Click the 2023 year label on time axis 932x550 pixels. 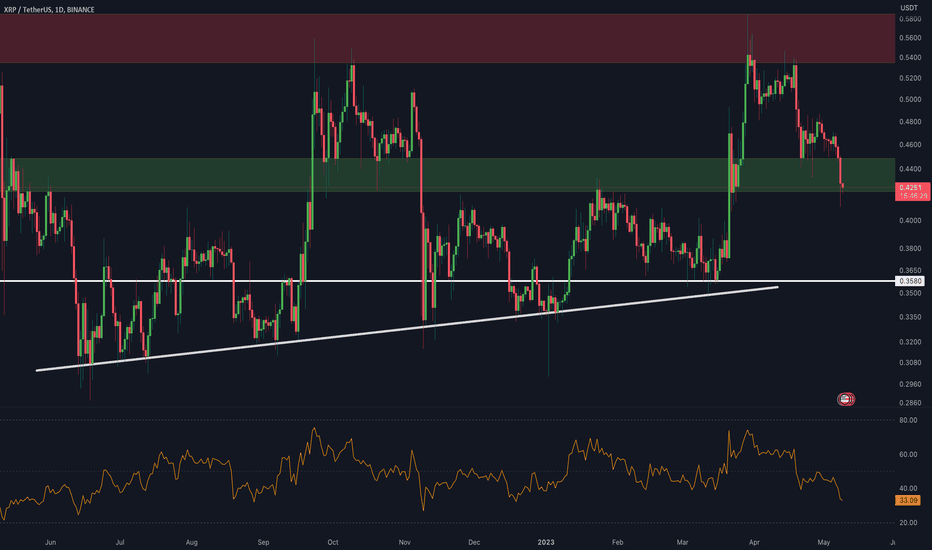(x=546, y=542)
